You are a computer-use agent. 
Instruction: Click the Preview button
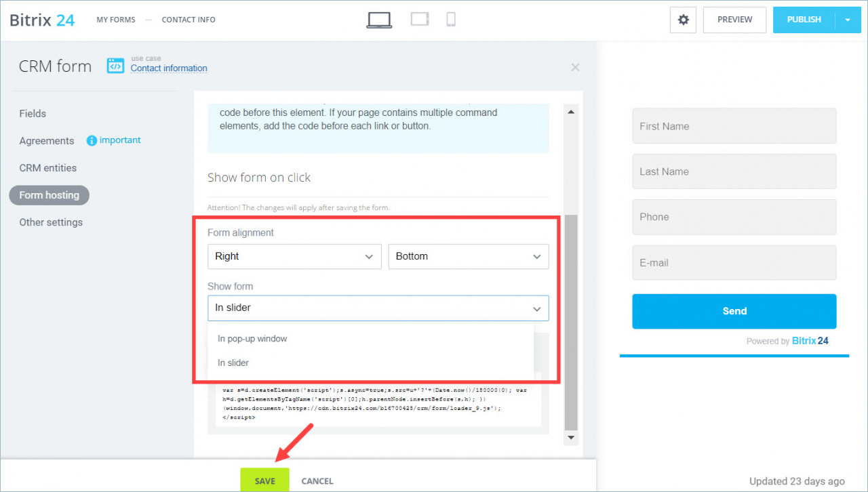[735, 20]
